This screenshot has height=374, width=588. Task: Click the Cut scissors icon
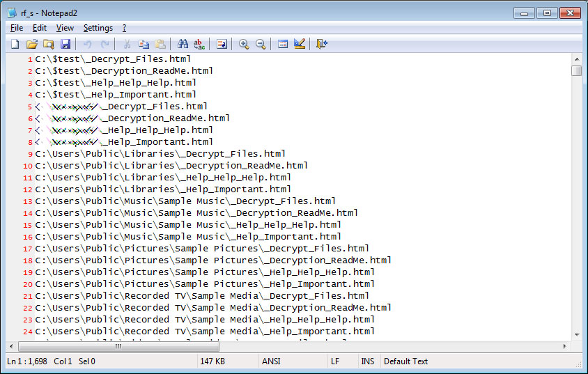(x=127, y=44)
